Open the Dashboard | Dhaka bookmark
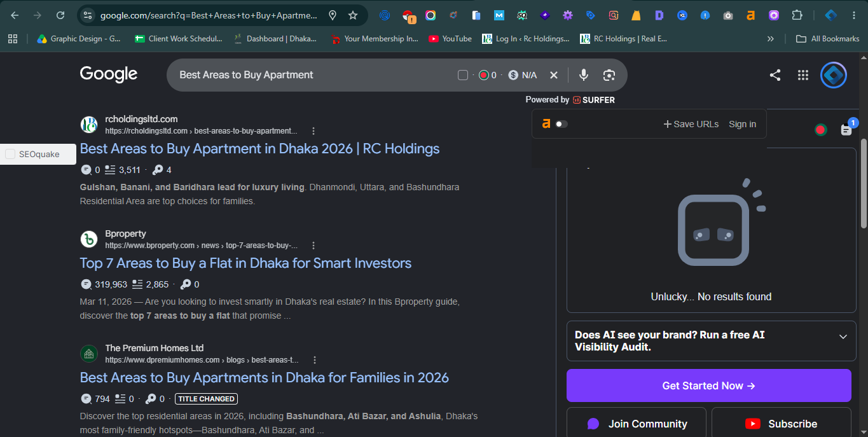Screen dimensions: 868x437 click(275, 39)
